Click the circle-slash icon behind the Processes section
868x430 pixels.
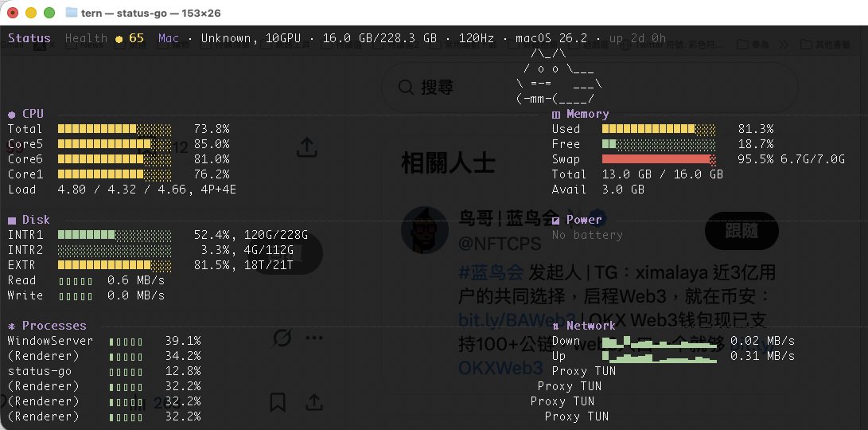(x=282, y=338)
